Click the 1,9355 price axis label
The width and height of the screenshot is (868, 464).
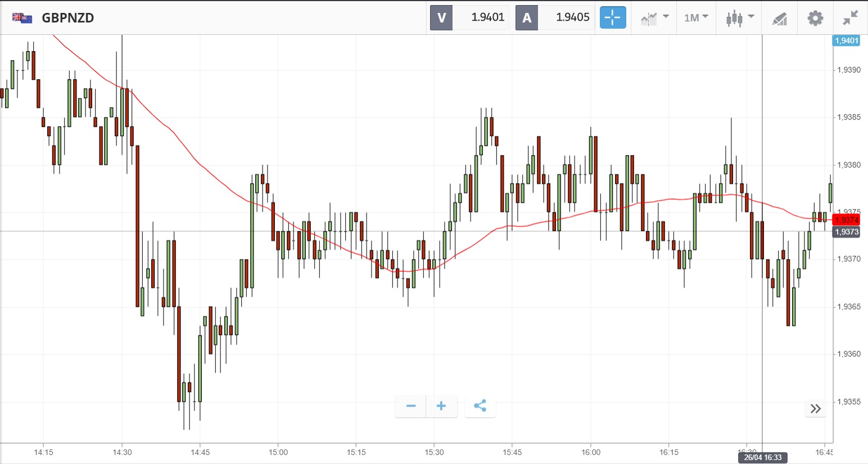pyautogui.click(x=848, y=402)
